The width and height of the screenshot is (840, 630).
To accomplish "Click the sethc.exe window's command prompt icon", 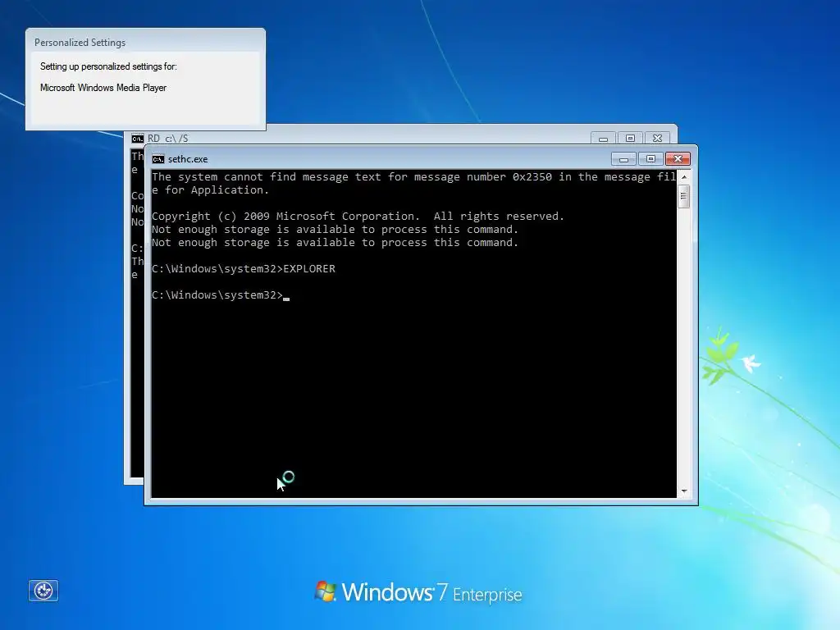I will point(158,159).
